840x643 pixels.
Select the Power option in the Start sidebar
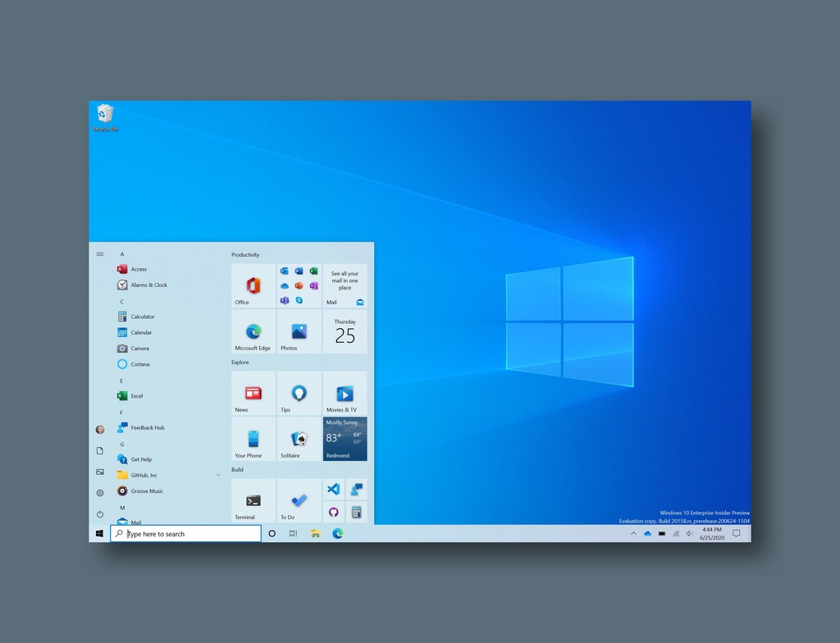pyautogui.click(x=99, y=514)
